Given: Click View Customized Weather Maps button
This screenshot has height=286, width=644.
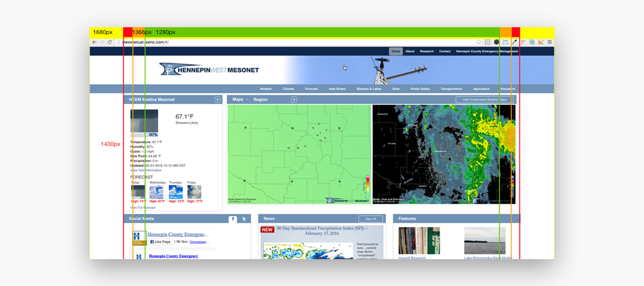Looking at the screenshot, I should point(484,100).
